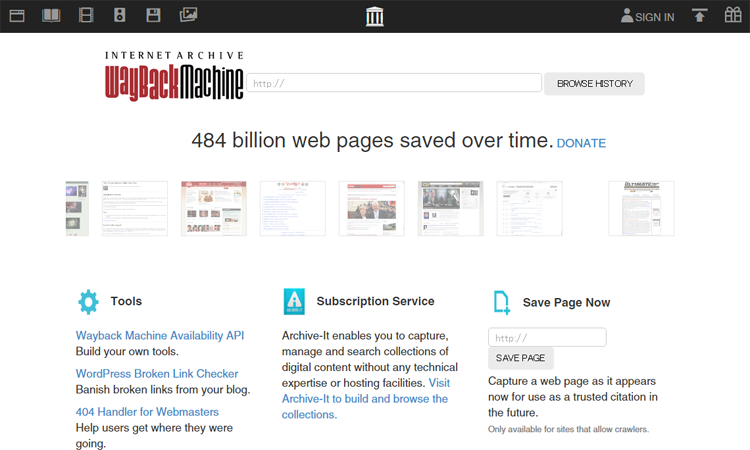Open the rightmost dense text page thumbnail
The height and width of the screenshot is (450, 750).
click(x=641, y=209)
